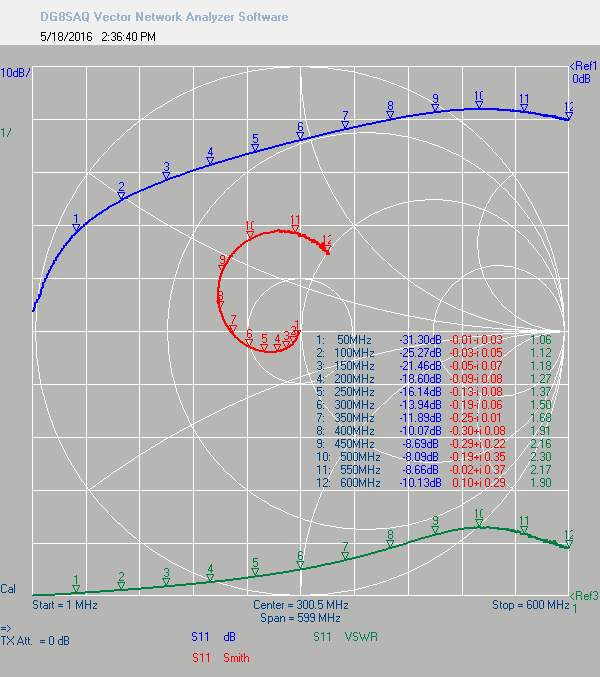Viewport: 600px width, 677px height.
Task: Click the 1.50 VSWR value for 300MHz
Action: [541, 405]
